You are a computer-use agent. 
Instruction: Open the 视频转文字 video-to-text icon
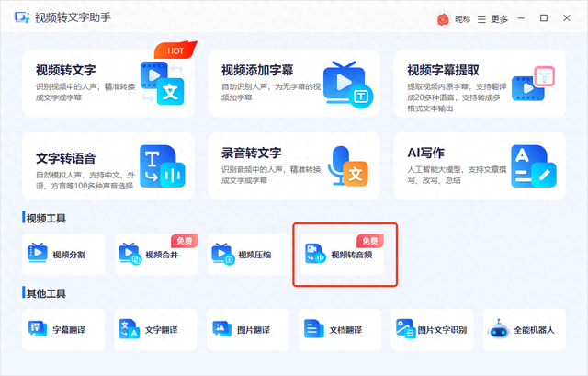[x=163, y=83]
